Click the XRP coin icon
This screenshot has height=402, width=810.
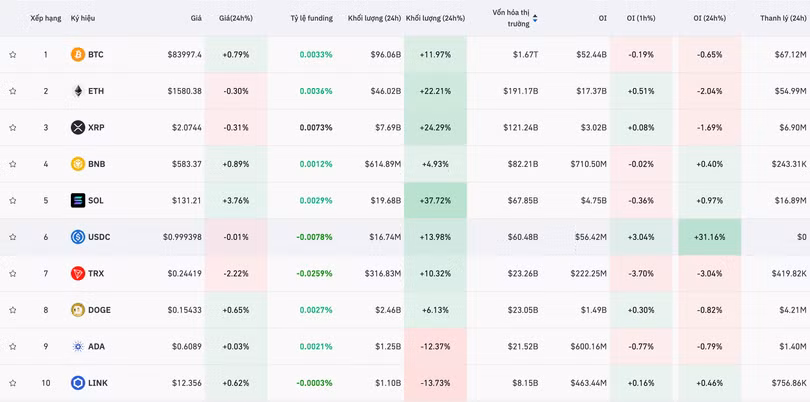[x=78, y=128]
